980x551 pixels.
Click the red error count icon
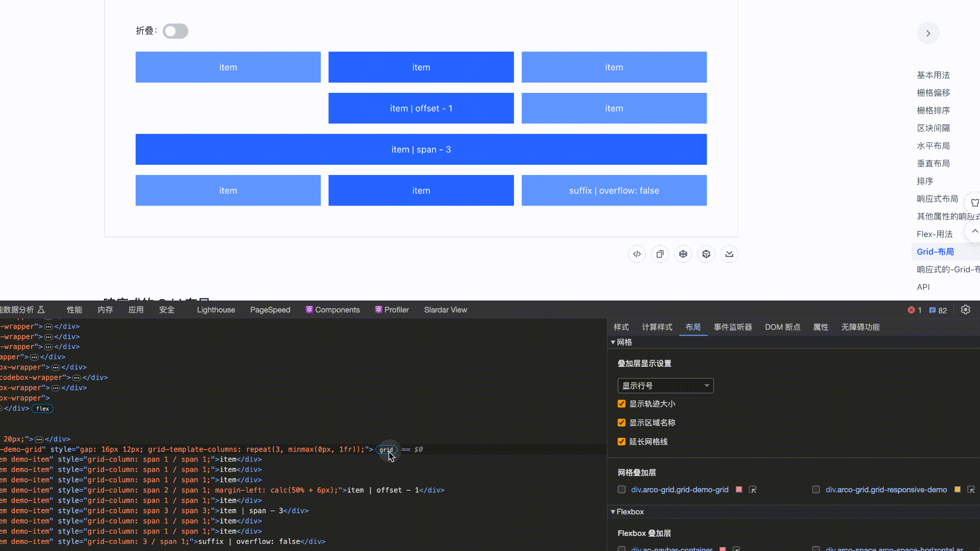(911, 310)
